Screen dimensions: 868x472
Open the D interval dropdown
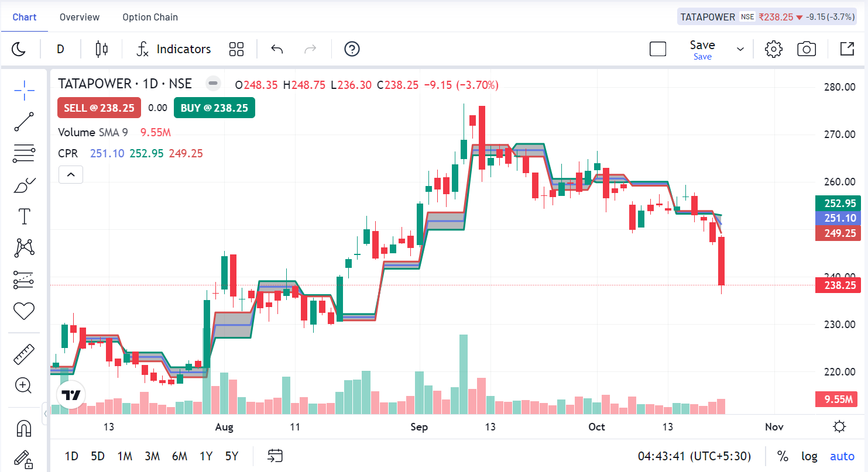[60, 49]
